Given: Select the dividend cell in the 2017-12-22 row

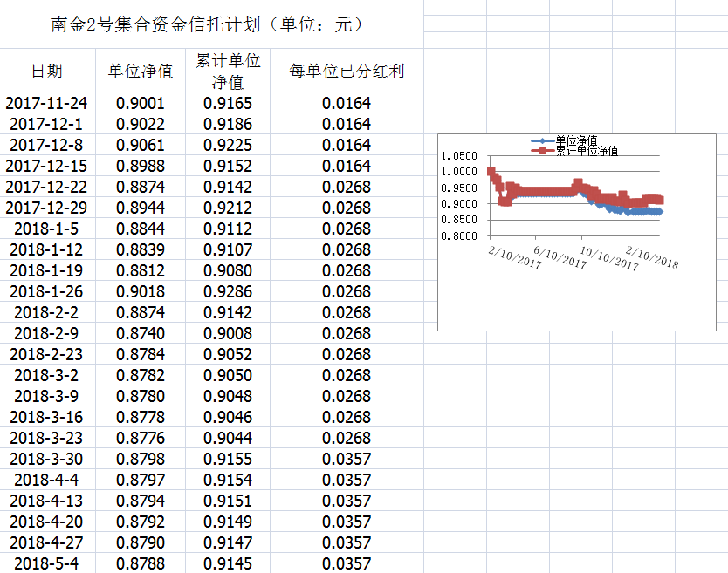Looking at the screenshot, I should [x=346, y=187].
